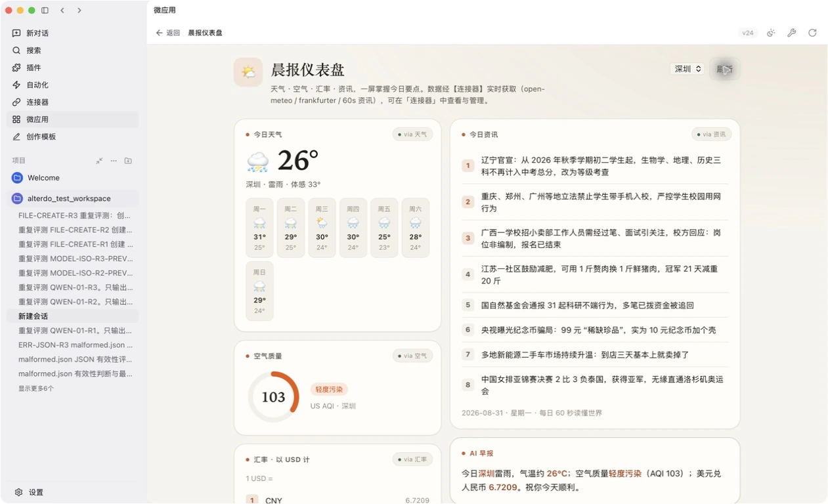Click the 刷新 refresh button
Screen dimensions: 828x504
(x=725, y=69)
